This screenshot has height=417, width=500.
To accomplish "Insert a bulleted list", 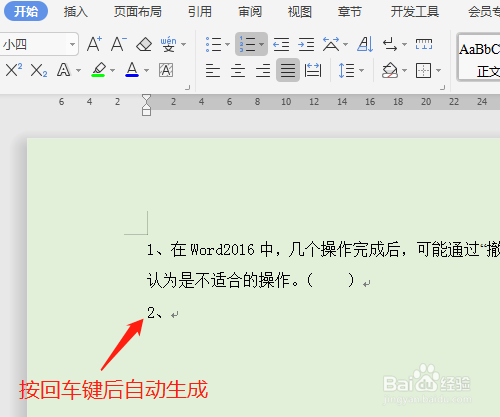I will pyautogui.click(x=213, y=44).
